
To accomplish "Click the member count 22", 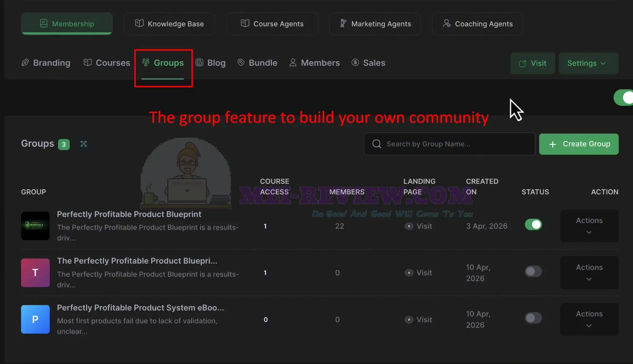I will (x=340, y=226).
